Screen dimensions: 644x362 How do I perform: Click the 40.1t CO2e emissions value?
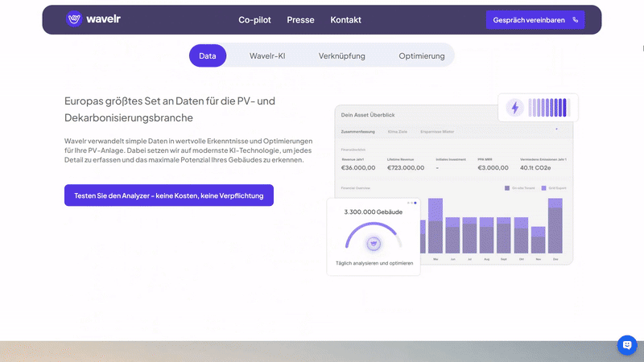point(535,167)
